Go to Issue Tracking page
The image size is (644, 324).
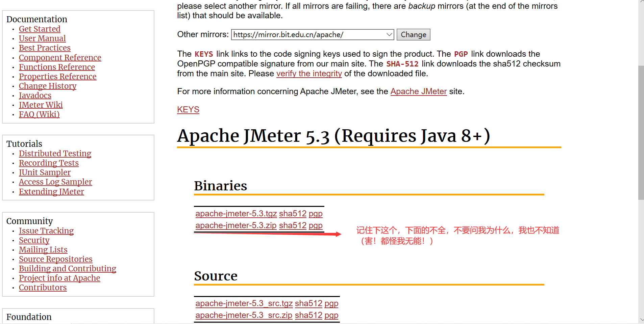46,231
